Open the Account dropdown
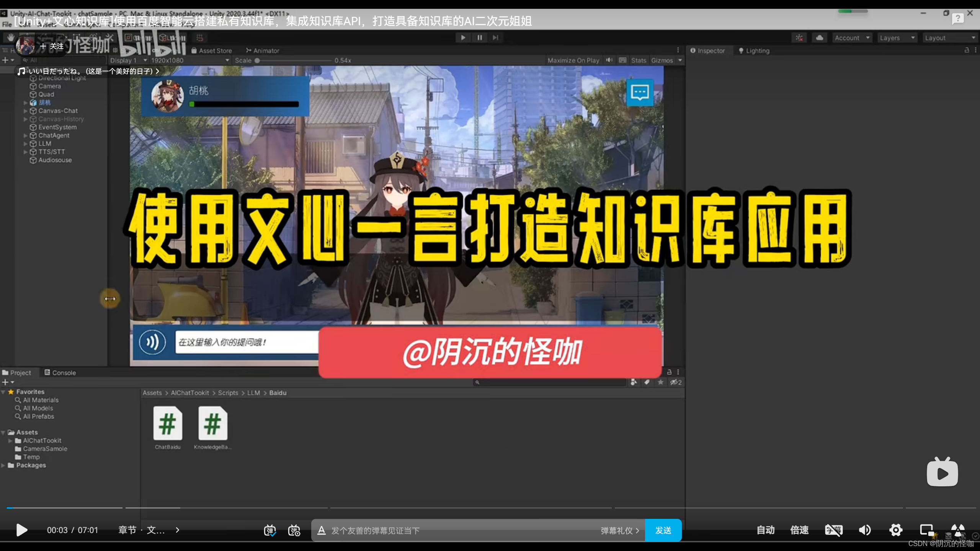 pos(852,38)
